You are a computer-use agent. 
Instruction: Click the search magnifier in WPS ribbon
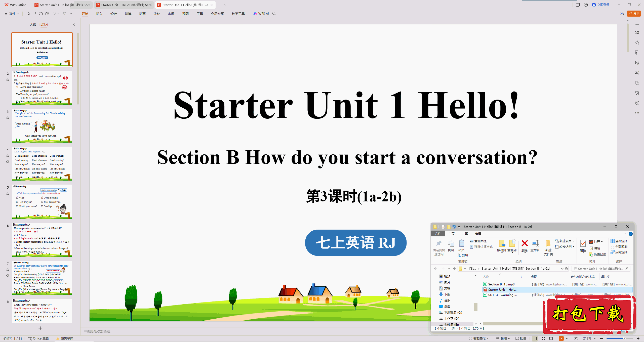[274, 14]
